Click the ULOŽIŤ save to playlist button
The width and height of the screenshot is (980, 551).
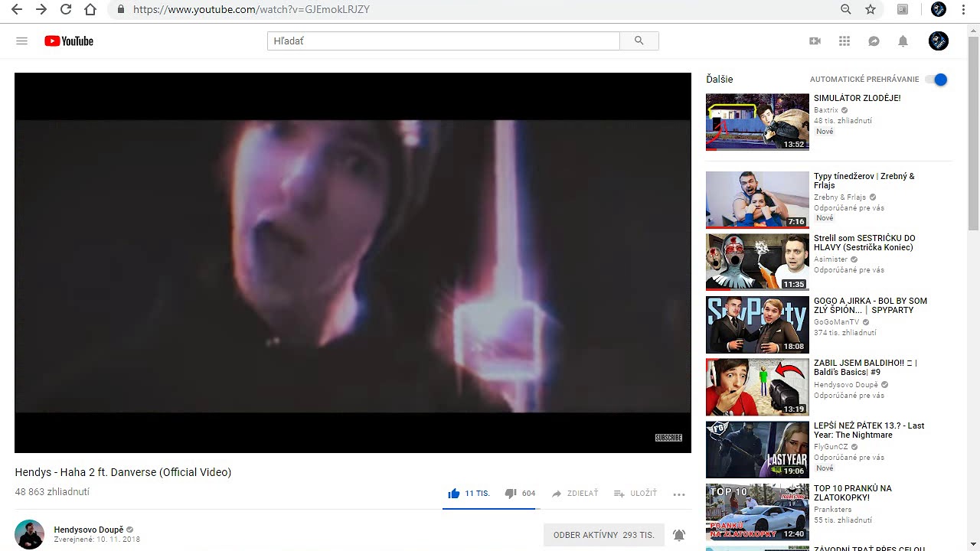coord(635,494)
